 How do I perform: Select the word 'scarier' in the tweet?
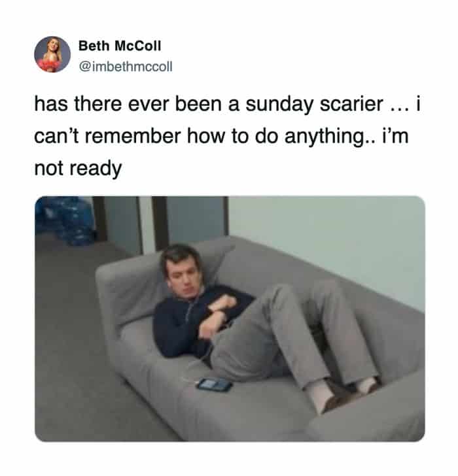[x=351, y=104]
